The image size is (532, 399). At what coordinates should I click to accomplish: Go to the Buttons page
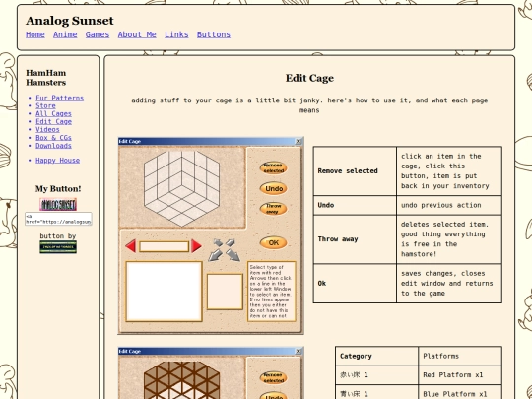[x=214, y=34]
